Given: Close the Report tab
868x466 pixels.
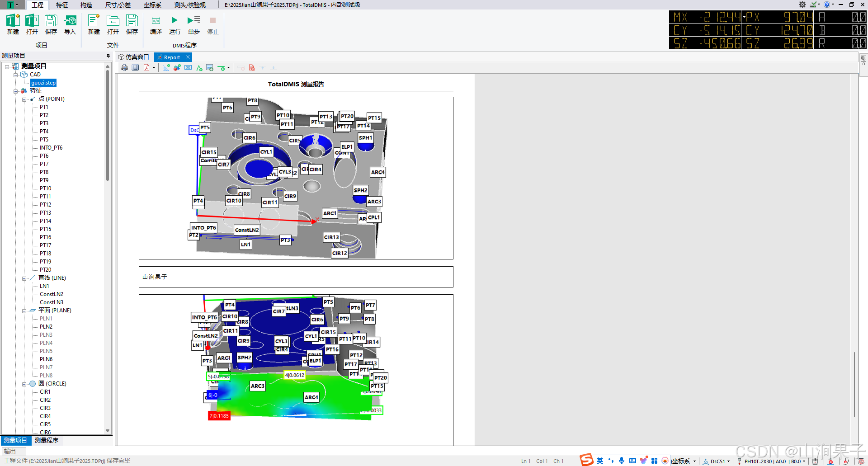Looking at the screenshot, I should [x=188, y=57].
